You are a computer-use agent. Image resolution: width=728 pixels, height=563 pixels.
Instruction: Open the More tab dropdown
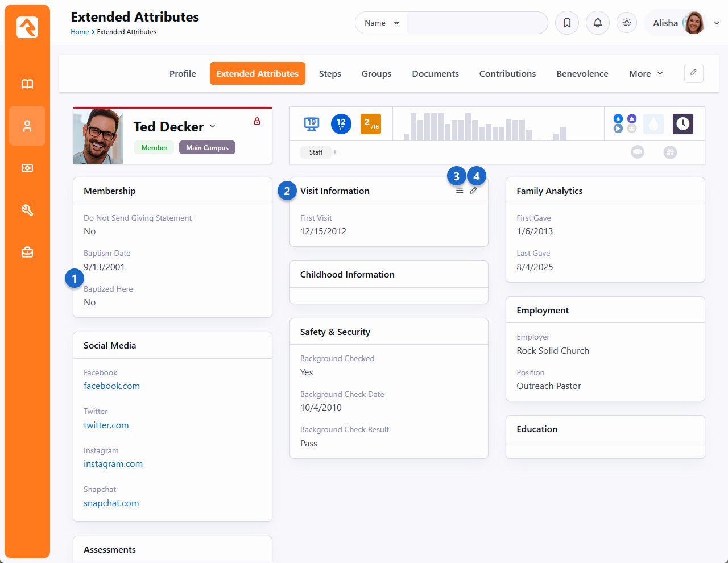tap(646, 74)
